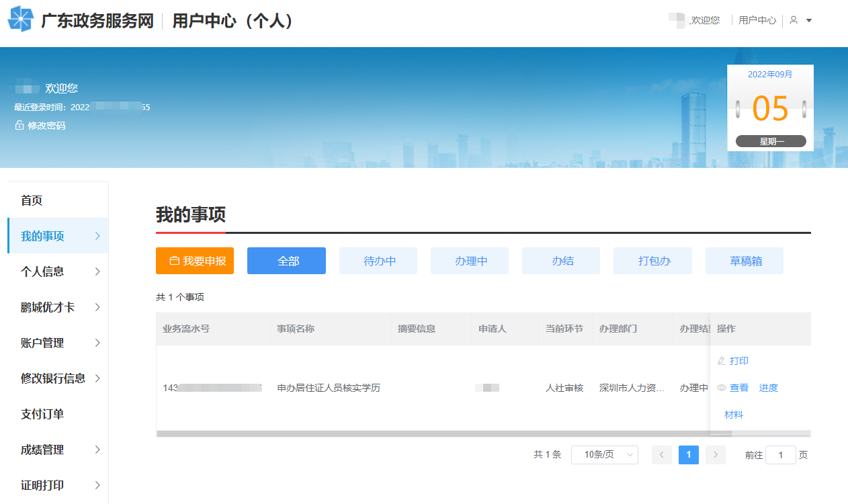The width and height of the screenshot is (848, 504).
Task: Click the page number input field
Action: pyautogui.click(x=780, y=455)
